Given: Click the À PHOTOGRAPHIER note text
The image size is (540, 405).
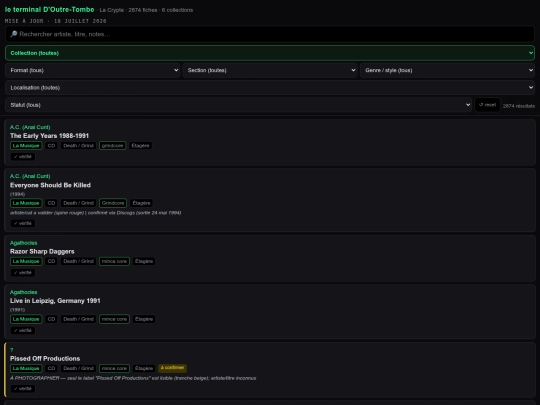Looking at the screenshot, I should pos(133,378).
